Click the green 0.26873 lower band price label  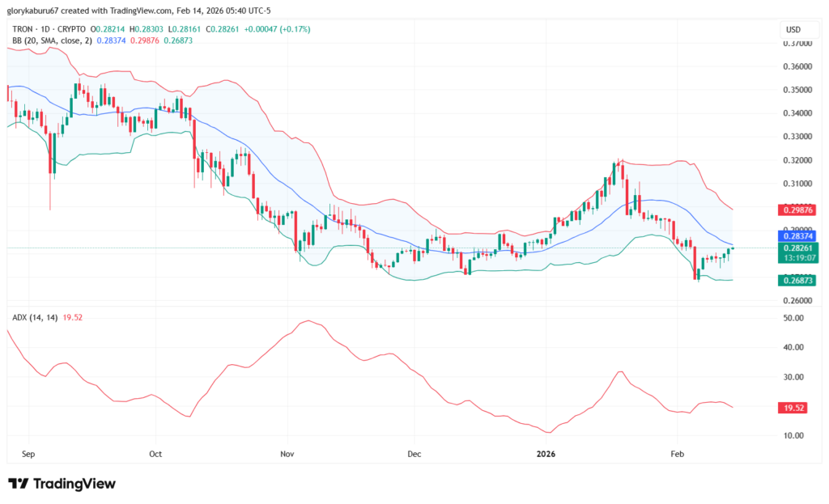(x=797, y=280)
